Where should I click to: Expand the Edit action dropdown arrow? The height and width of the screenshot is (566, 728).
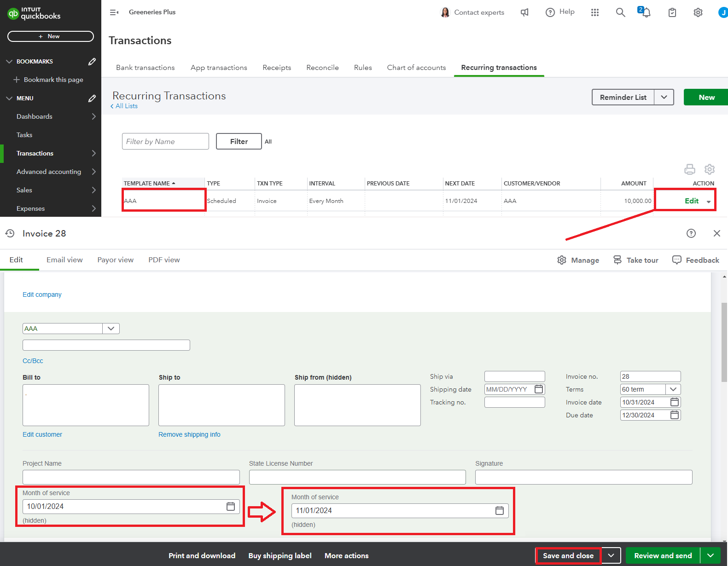(709, 202)
